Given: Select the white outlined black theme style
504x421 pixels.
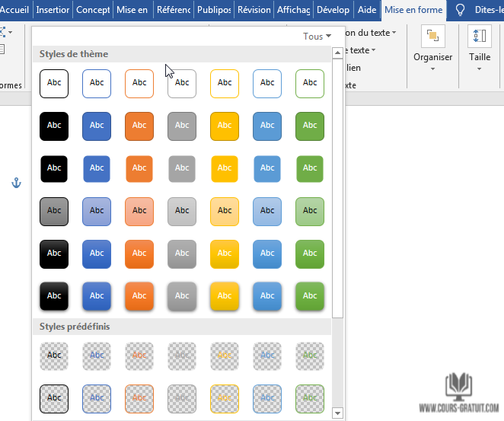Looking at the screenshot, I should (x=54, y=83).
